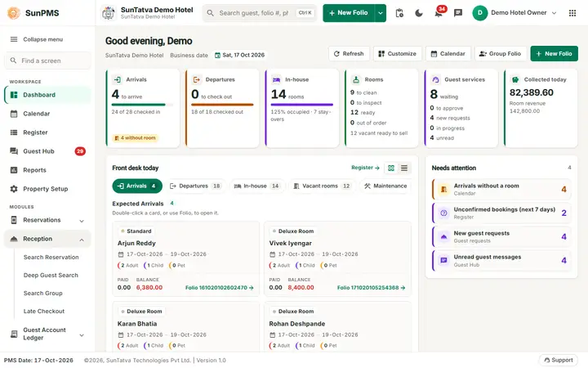Click the Demo Hotel Owner avatar
This screenshot has width=588, height=368.
coord(479,13)
